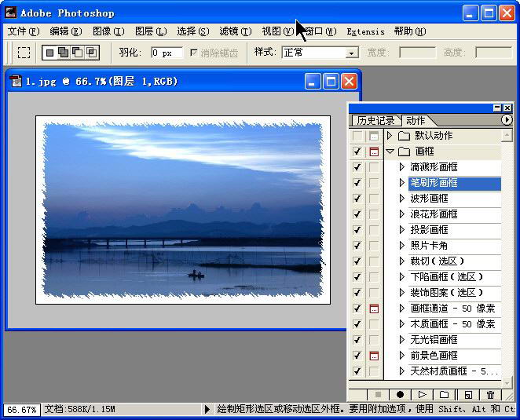This screenshot has width=520, height=420.
Task: Click the record action button
Action: click(400, 395)
